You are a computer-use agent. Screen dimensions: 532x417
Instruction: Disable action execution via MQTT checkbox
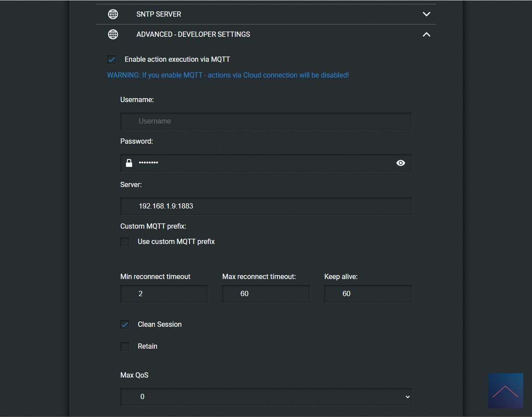click(x=112, y=60)
